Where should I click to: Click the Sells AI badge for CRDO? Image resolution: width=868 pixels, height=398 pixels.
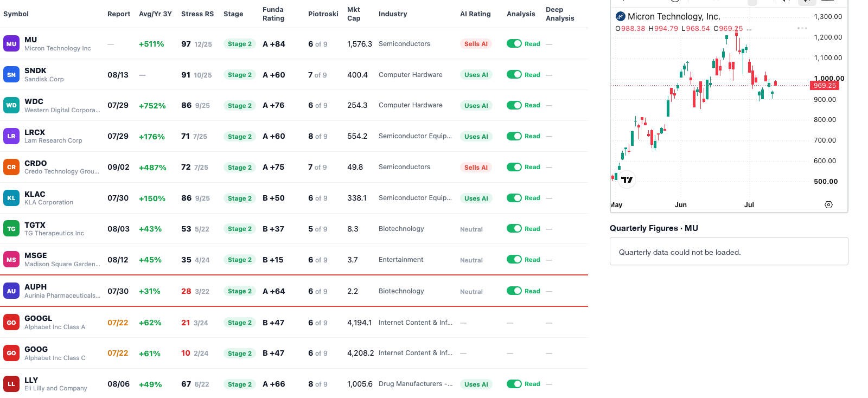(476, 168)
